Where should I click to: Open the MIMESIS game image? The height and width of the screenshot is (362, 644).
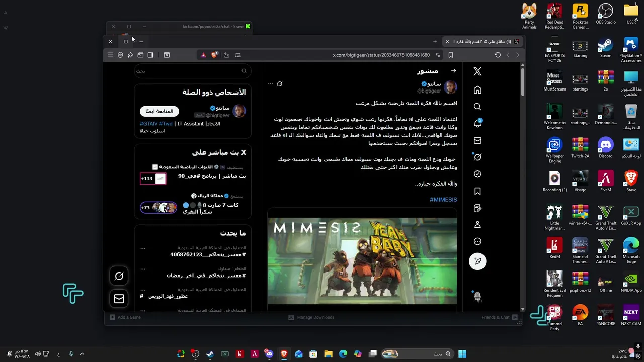(362, 261)
